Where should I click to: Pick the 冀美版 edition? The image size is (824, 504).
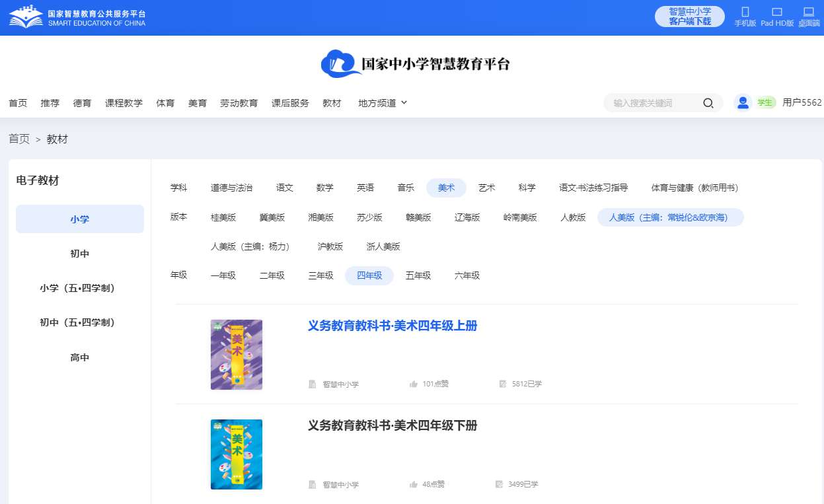coord(272,217)
